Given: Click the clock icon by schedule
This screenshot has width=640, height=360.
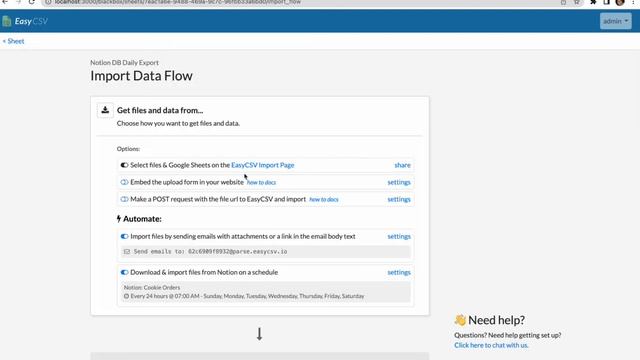Looking at the screenshot, I should tap(127, 296).
